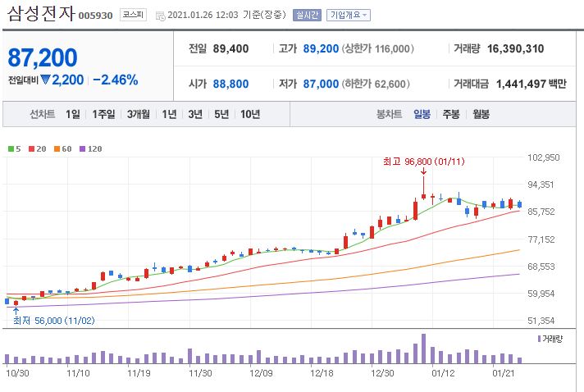Click the 선차트 label
Viewport: 584px width, 392px height.
point(43,114)
